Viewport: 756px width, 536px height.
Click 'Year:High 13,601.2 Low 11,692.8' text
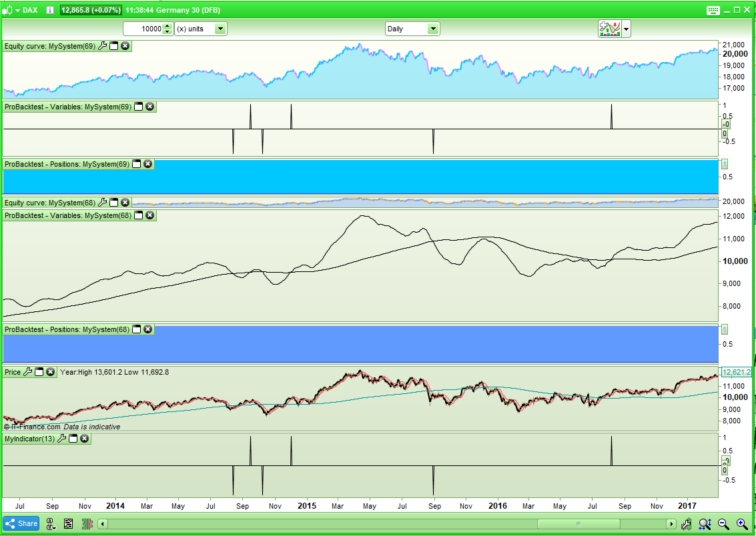pos(114,372)
